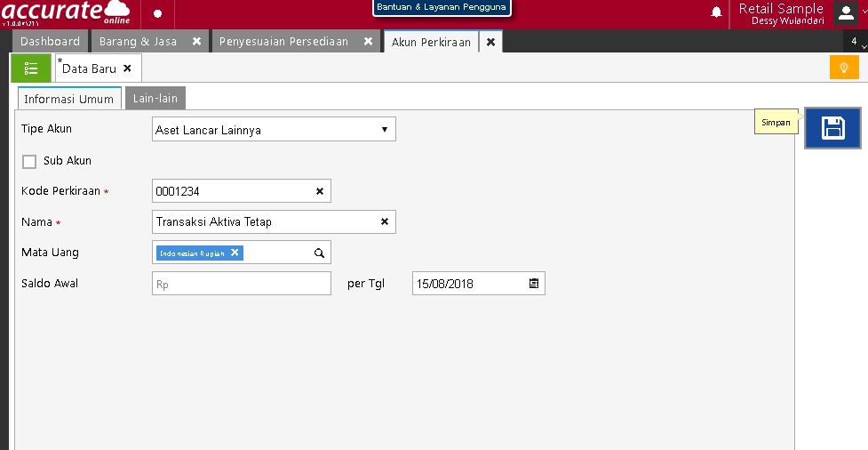
Task: Close the Data Baru sub-tab
Action: pyautogui.click(x=127, y=68)
